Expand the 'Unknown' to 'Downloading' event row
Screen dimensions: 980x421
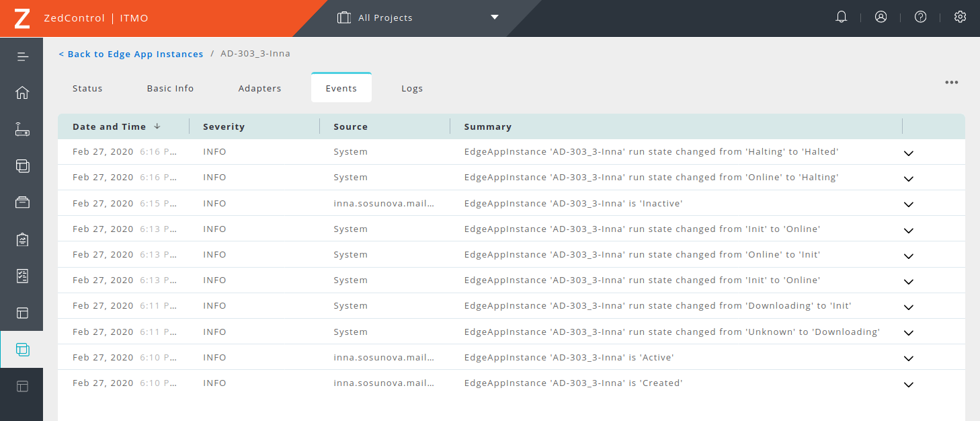[x=908, y=333]
